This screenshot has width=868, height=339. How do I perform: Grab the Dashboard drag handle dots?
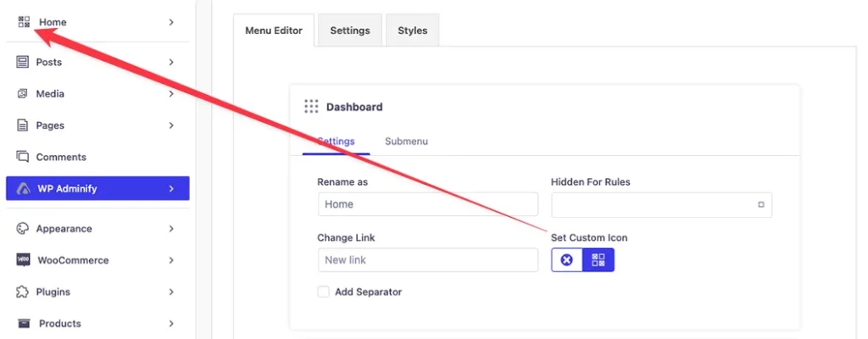pos(311,106)
